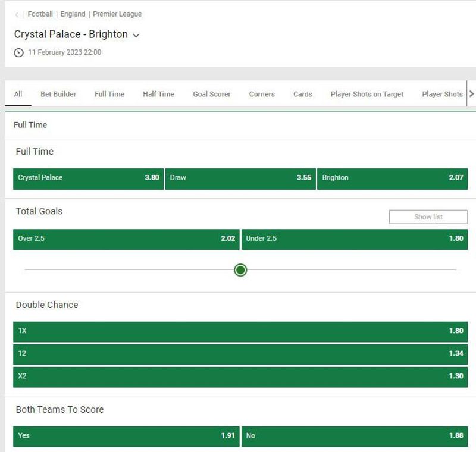
Task: Click the Total Goals market title
Action: point(39,211)
